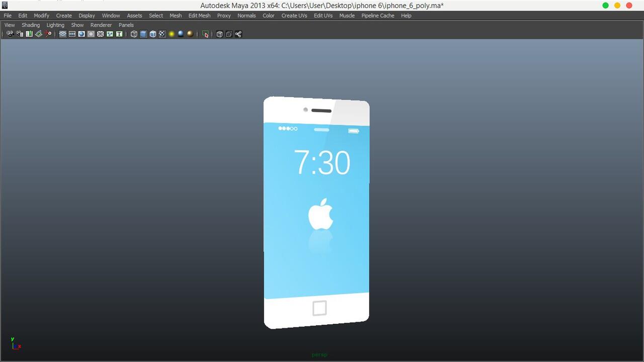The width and height of the screenshot is (644, 362).
Task: Click the X-Ray Joints icon
Action: click(x=238, y=34)
